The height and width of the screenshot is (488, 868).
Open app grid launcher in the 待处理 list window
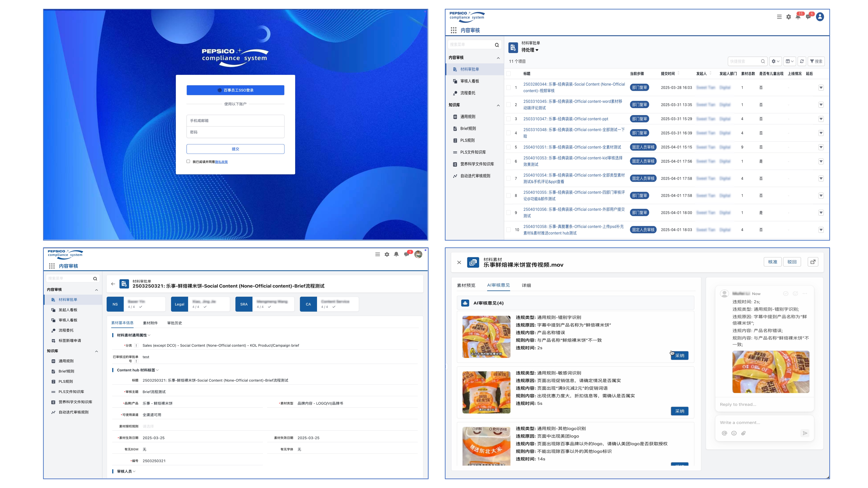tap(453, 30)
